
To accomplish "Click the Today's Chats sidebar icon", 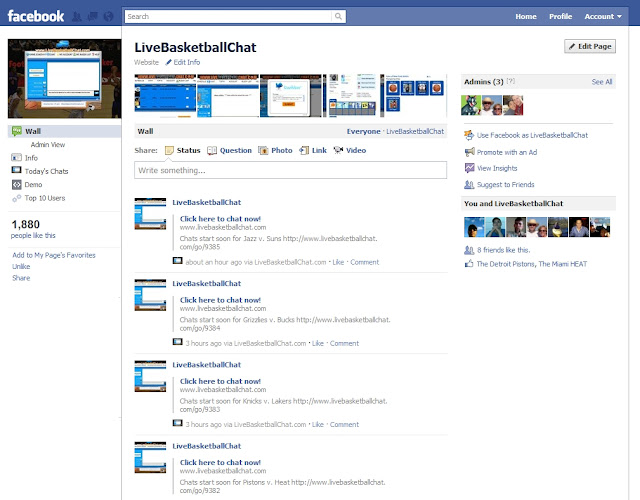I will [16, 170].
